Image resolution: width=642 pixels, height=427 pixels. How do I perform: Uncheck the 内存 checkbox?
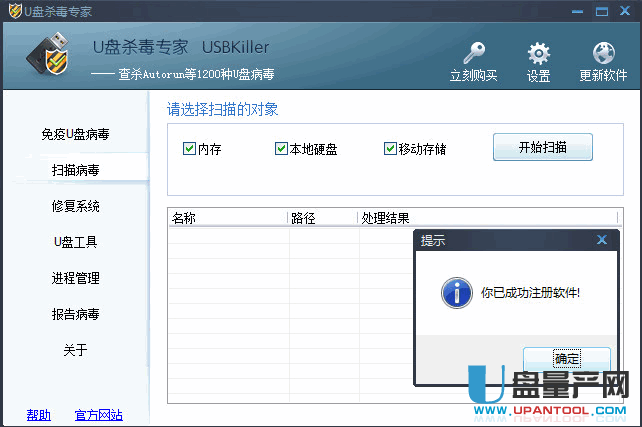point(189,149)
